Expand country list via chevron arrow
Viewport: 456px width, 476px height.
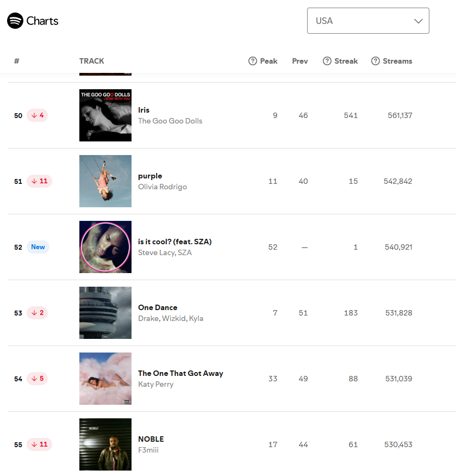tap(418, 21)
